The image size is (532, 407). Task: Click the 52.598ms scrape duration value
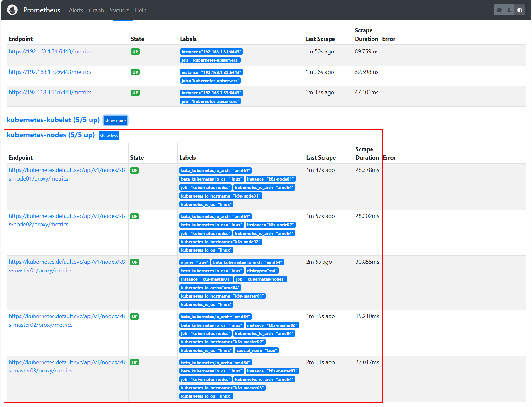(367, 72)
